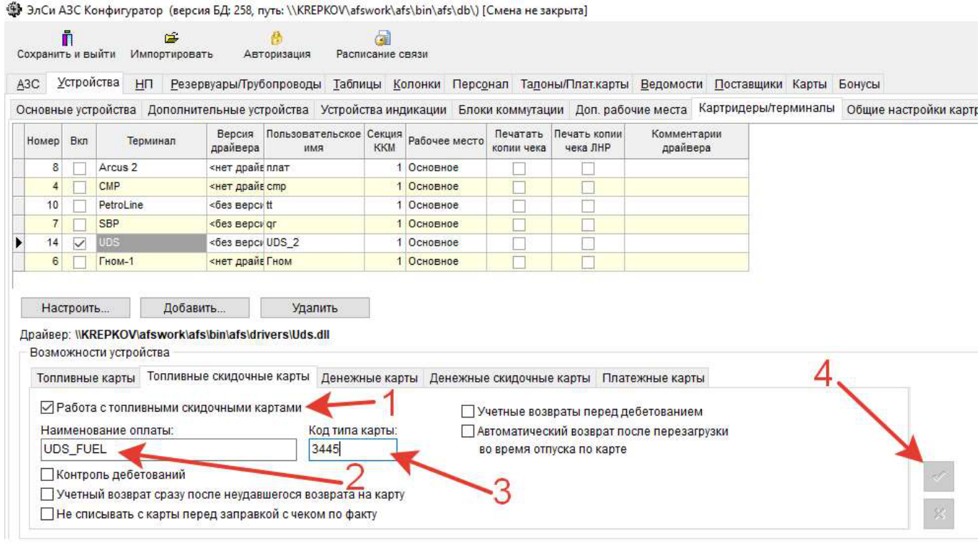The width and height of the screenshot is (980, 548).
Task: Cancel changes with the X button
Action: click(x=939, y=514)
